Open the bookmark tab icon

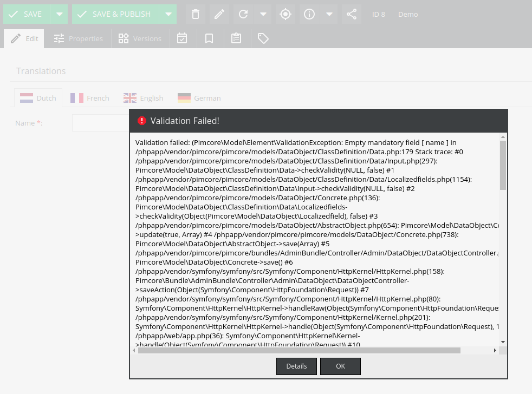209,38
